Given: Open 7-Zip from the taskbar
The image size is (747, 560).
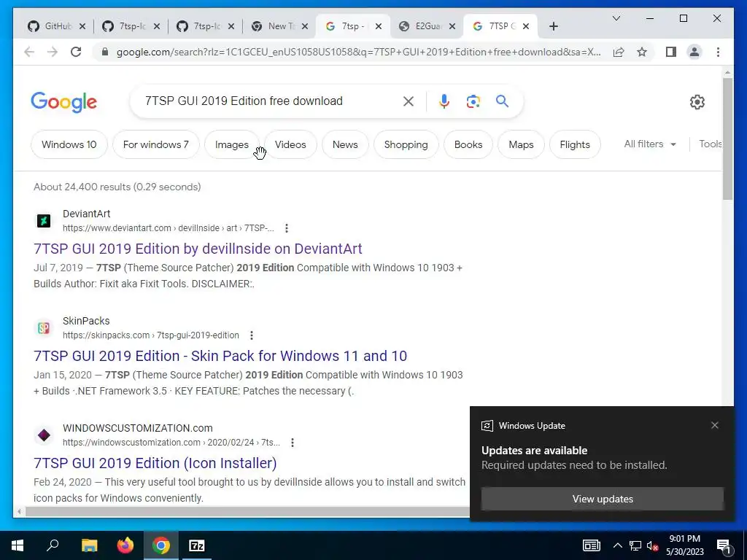Looking at the screenshot, I should (x=197, y=545).
